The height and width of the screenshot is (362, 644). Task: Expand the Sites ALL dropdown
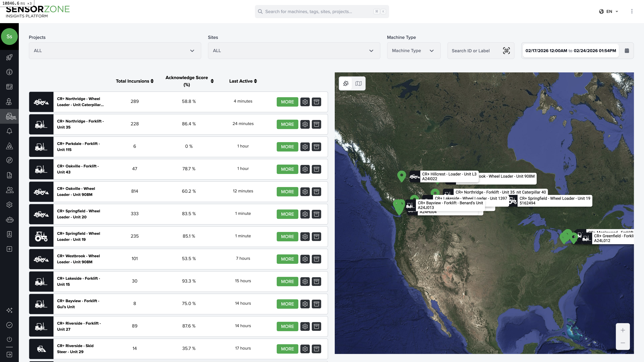[294, 50]
